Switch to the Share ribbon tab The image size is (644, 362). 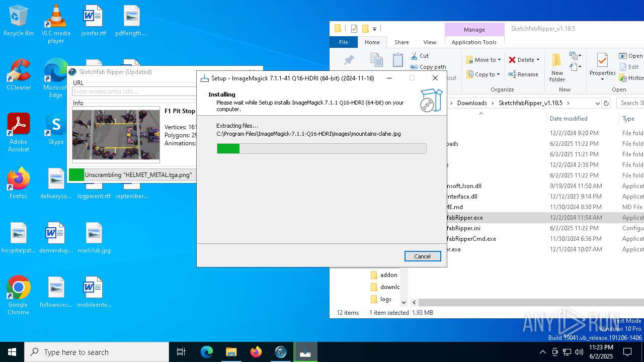click(401, 42)
